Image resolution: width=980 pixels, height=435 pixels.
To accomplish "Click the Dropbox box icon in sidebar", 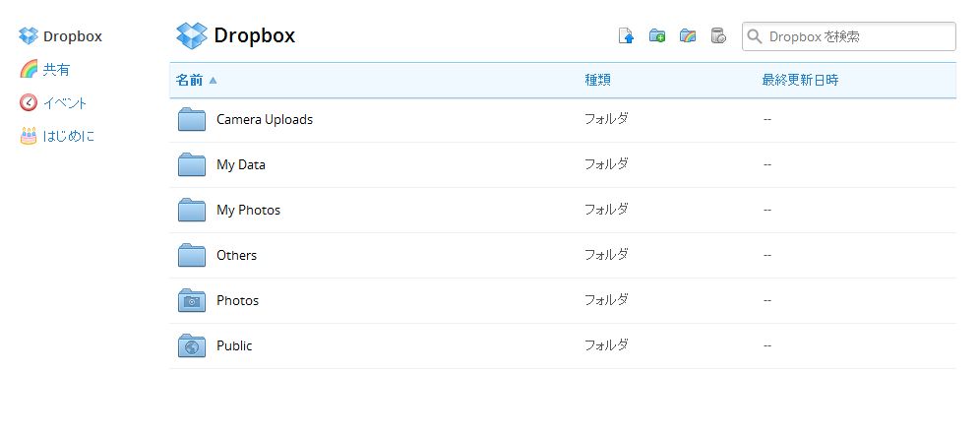I will (29, 36).
